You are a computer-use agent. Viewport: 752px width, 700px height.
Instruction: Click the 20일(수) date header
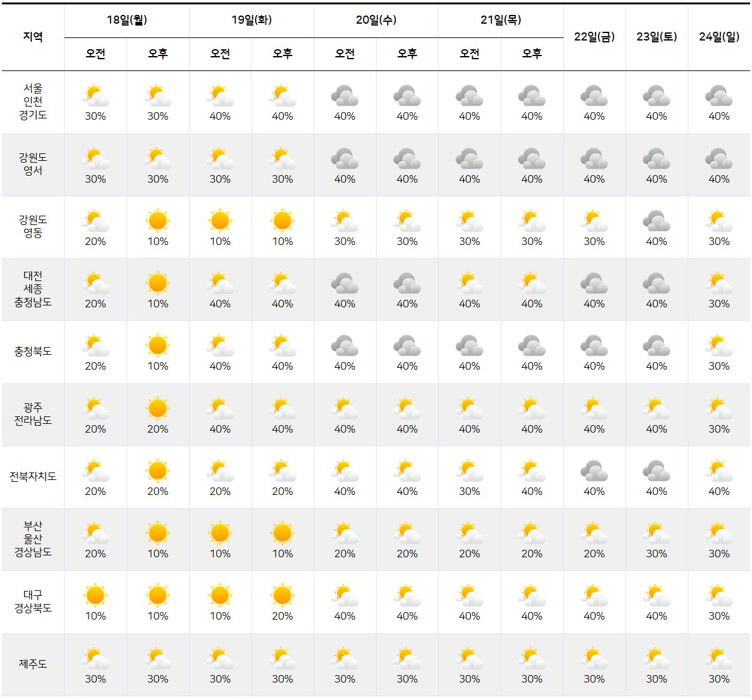(x=376, y=20)
